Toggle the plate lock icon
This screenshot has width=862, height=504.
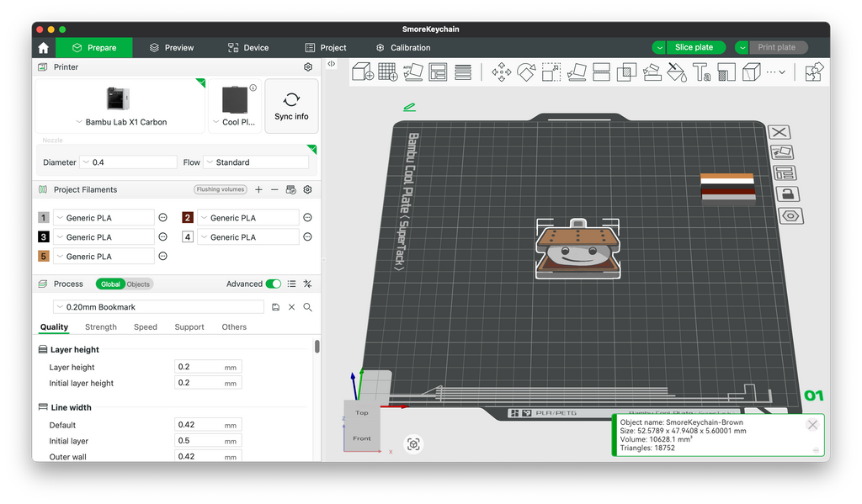787,194
